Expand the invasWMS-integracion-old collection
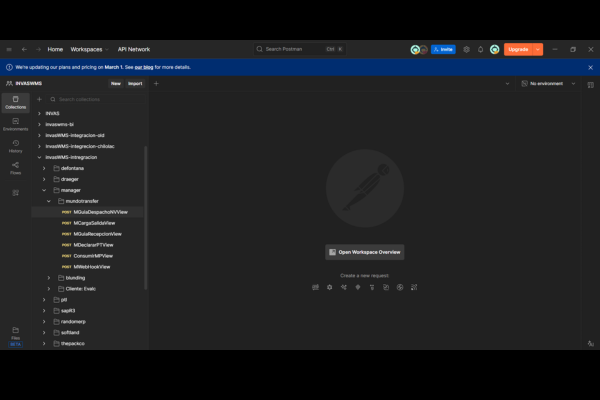 39,135
